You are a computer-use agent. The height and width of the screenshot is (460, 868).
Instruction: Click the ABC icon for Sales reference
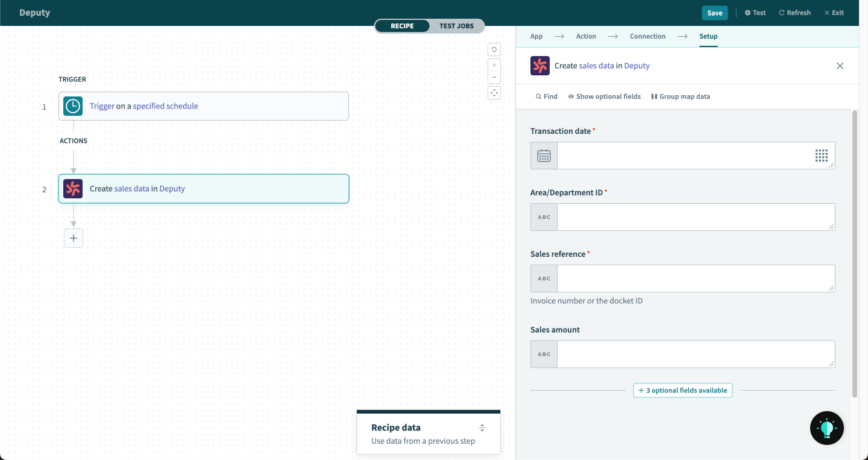tap(543, 278)
